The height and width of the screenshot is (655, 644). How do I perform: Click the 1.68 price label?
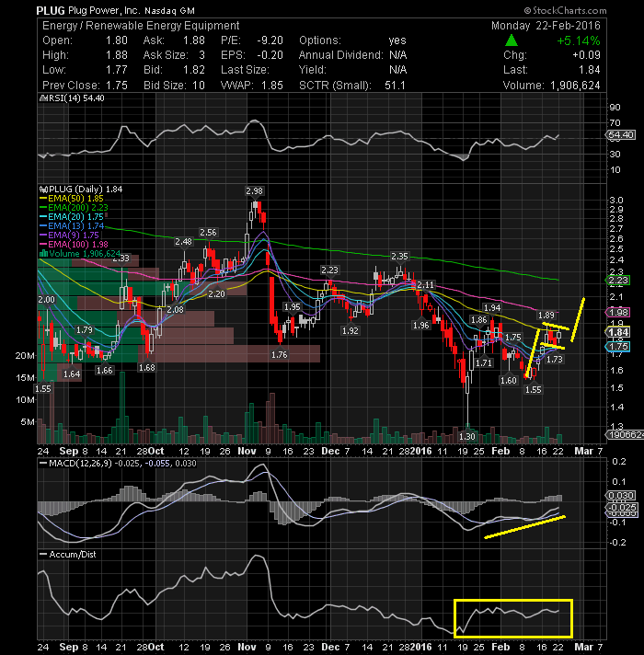146,368
